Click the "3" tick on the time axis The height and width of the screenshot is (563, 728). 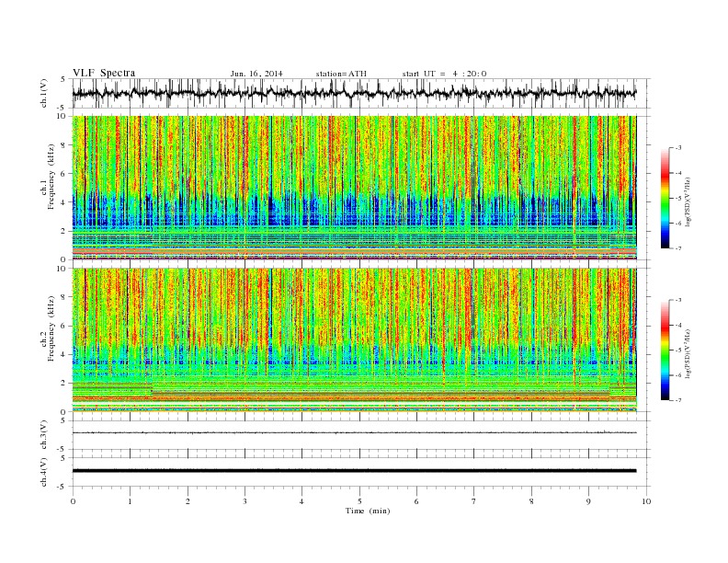click(x=245, y=501)
